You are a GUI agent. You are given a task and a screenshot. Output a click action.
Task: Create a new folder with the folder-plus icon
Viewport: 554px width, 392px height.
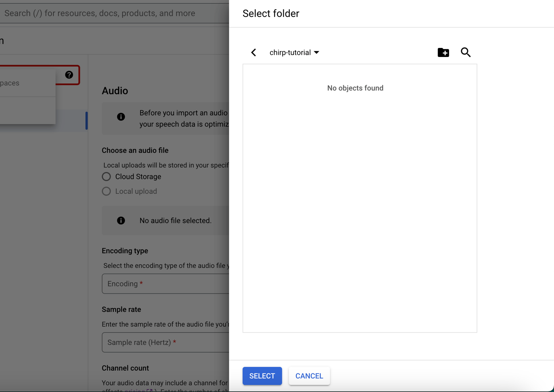443,53
